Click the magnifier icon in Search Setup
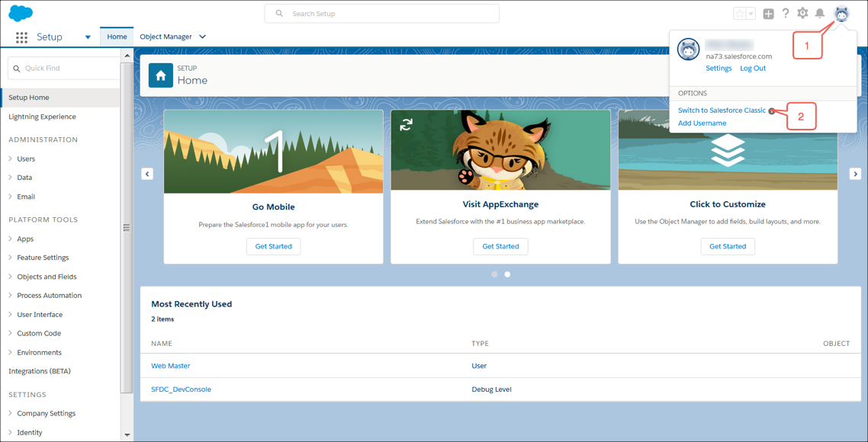This screenshot has height=442, width=868. coord(280,13)
